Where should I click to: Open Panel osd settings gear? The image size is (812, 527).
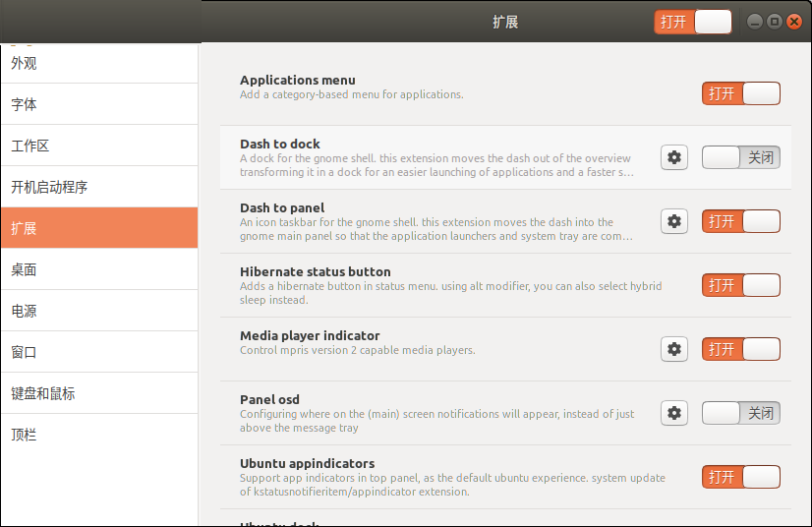[674, 413]
